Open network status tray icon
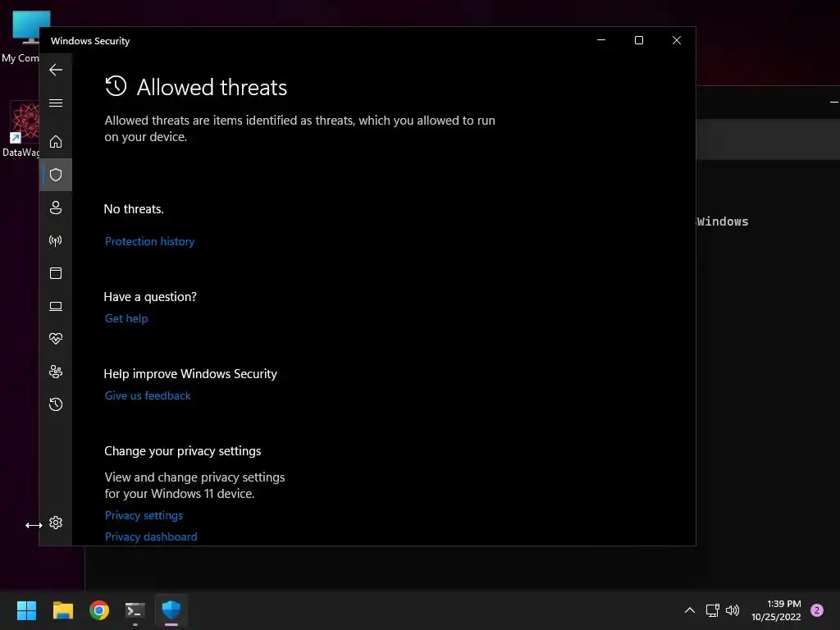The width and height of the screenshot is (840, 630). [713, 610]
